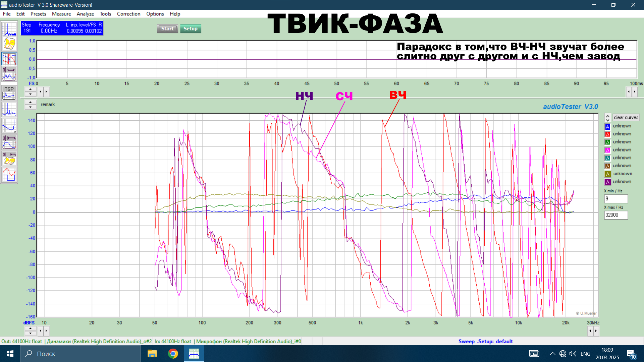Click the stepper left of remark
Screen dimensions: 644x362
[31, 105]
